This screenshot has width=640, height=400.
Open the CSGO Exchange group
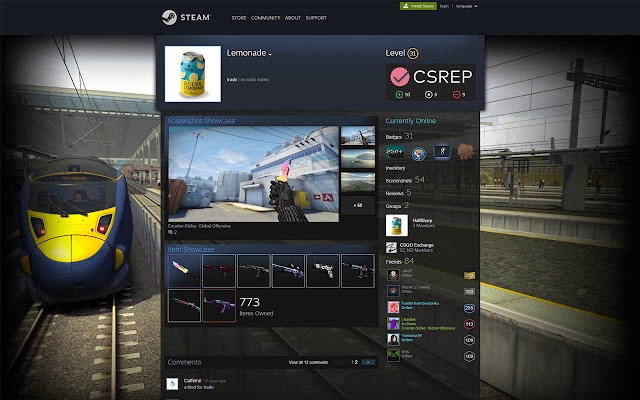pos(416,247)
